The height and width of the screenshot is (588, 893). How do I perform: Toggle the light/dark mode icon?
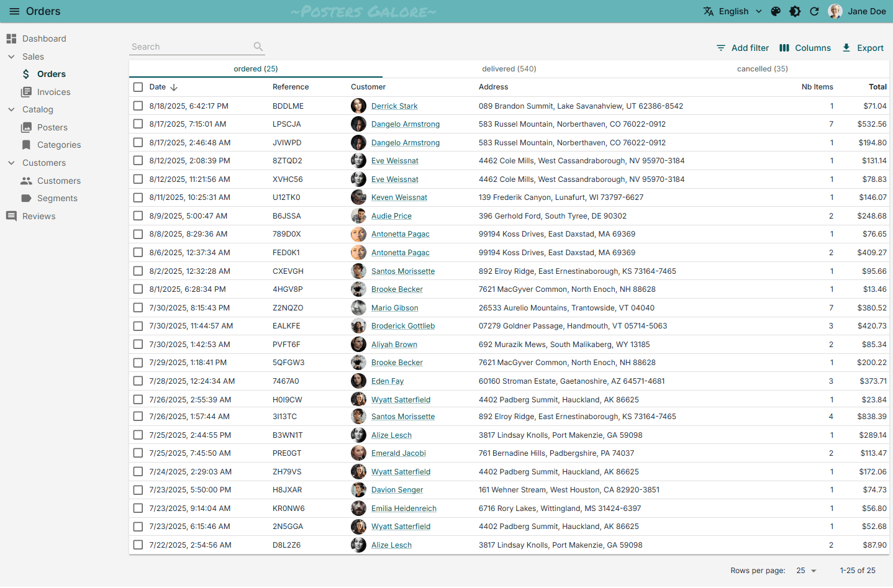795,11
